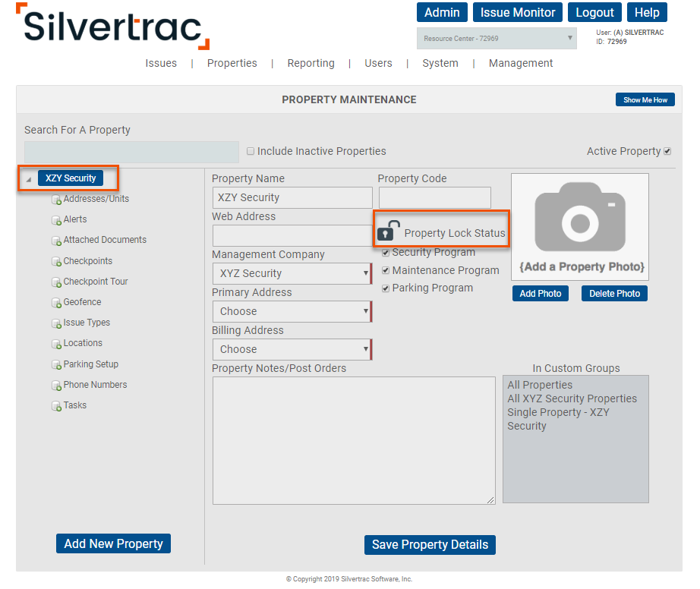This screenshot has height=589, width=700.
Task: Select All Properties in Custom Groups list
Action: 540,385
